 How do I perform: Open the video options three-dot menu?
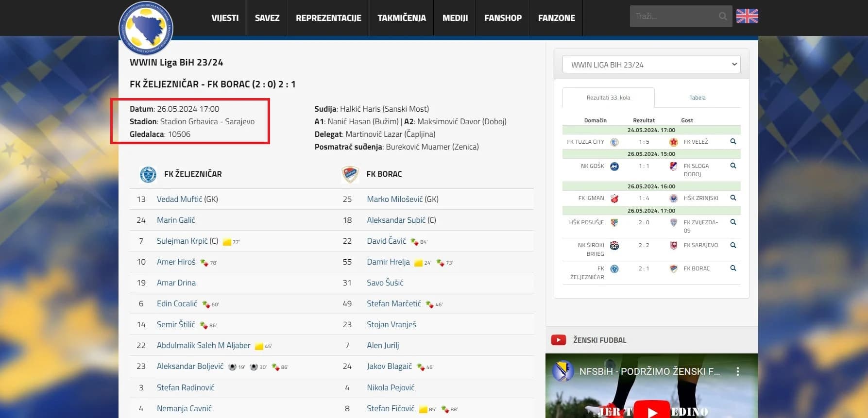(x=738, y=371)
